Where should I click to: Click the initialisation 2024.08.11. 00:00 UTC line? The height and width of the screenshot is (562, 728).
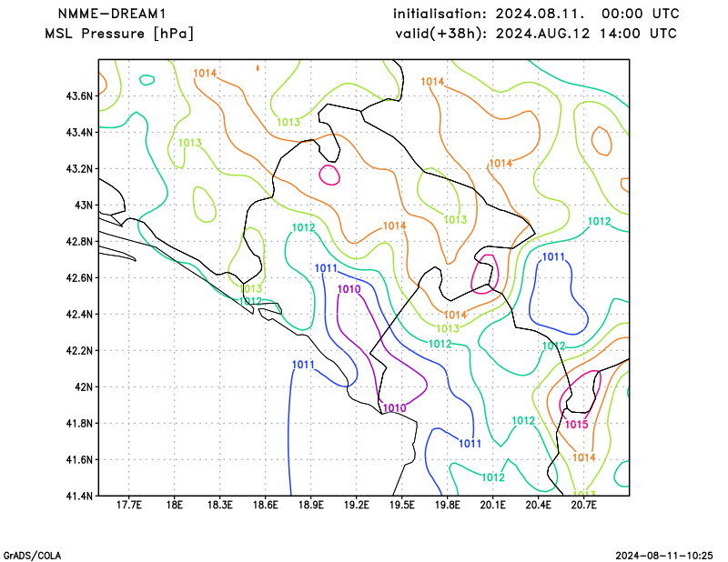pyautogui.click(x=536, y=14)
